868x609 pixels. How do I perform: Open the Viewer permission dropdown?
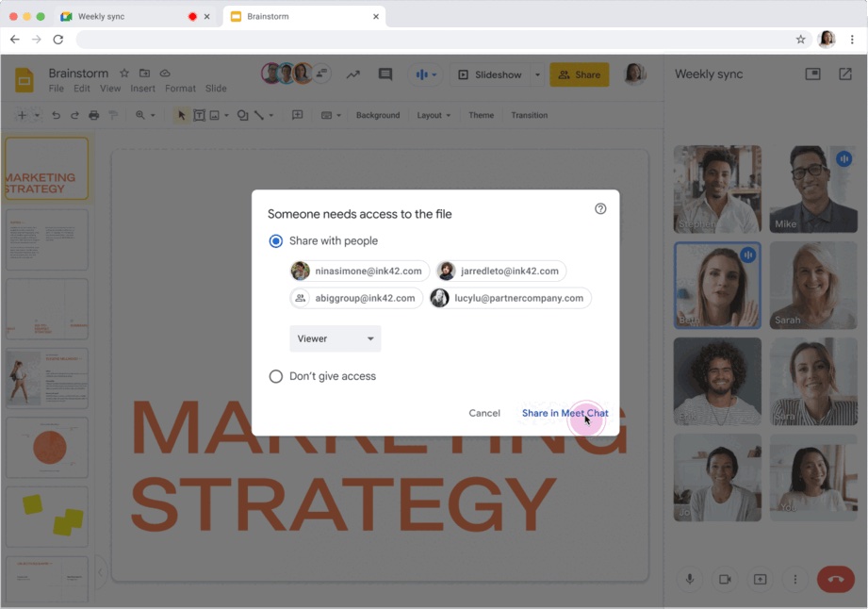tap(336, 338)
